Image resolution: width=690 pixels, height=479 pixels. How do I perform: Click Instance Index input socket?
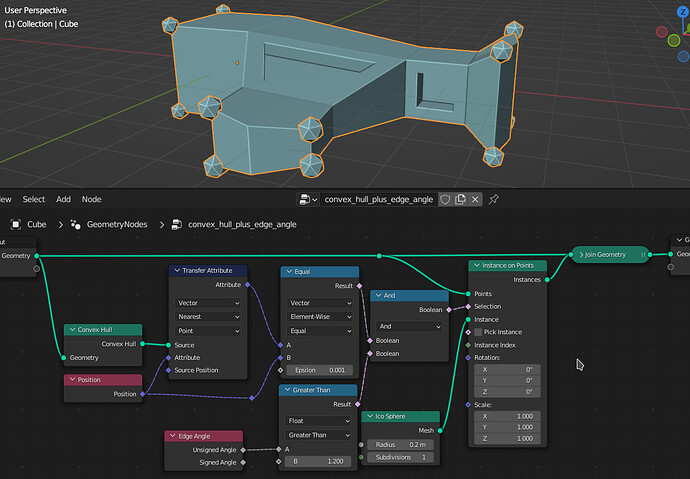tap(468, 345)
